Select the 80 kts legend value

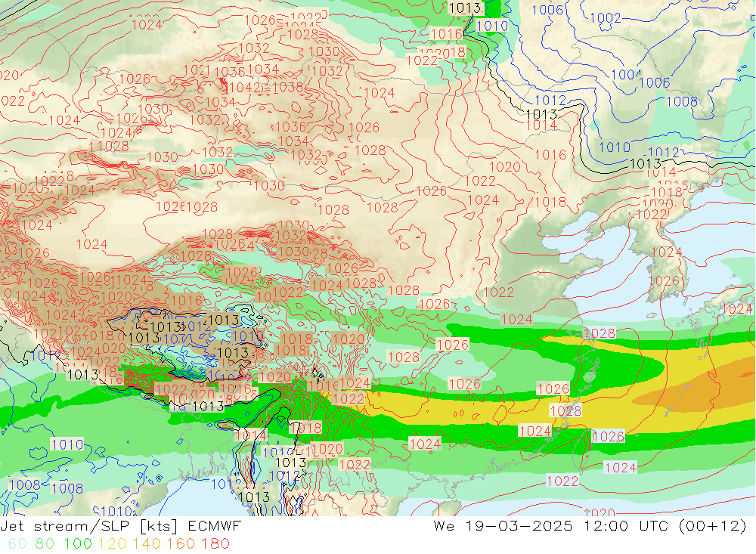point(45,544)
